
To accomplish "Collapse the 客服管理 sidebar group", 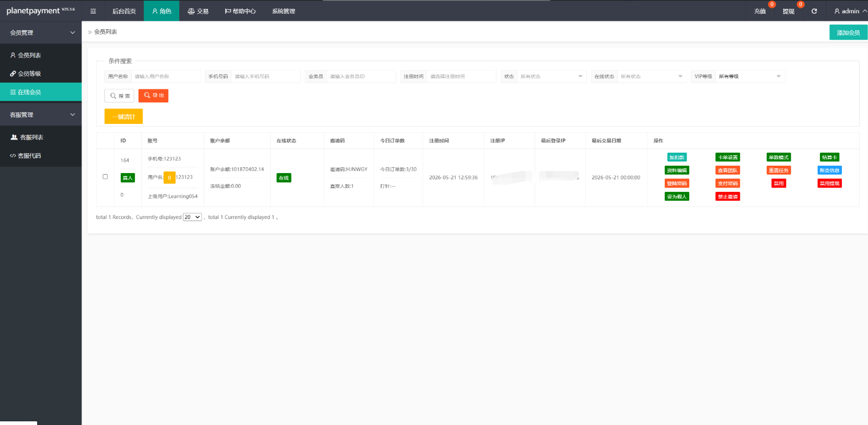I will point(41,114).
